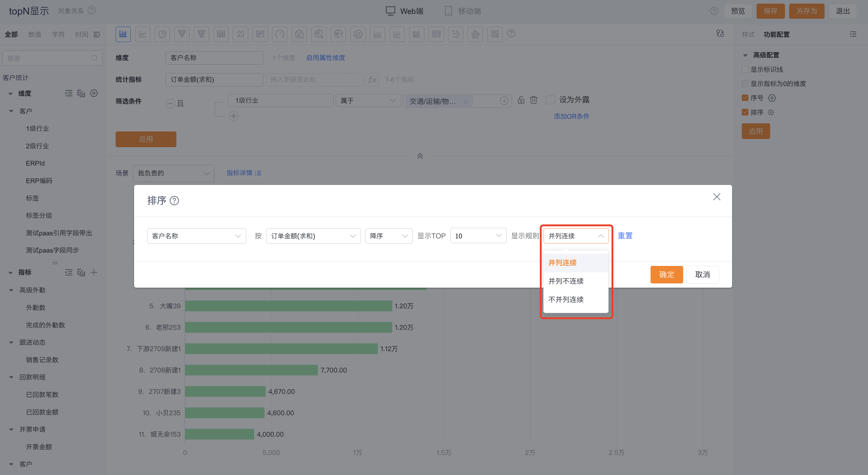868x475 pixels.
Task: Open the delete filter condition trash icon
Action: [533, 100]
